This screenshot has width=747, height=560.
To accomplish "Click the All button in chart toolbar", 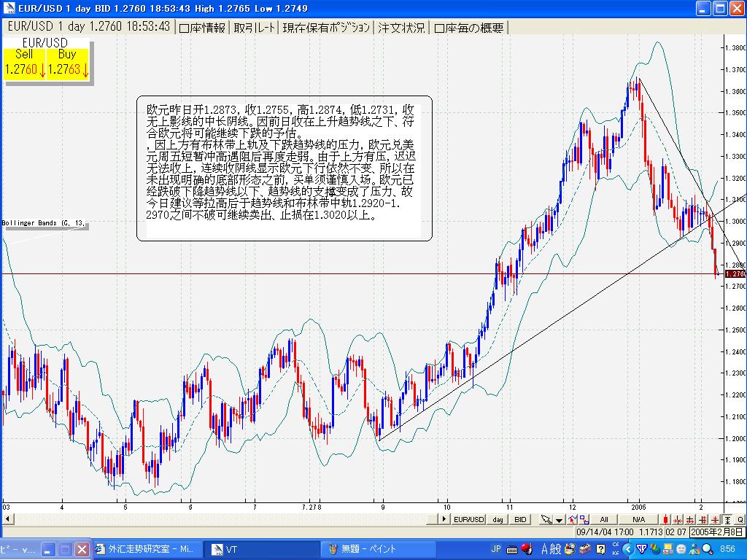I will tap(603, 519).
